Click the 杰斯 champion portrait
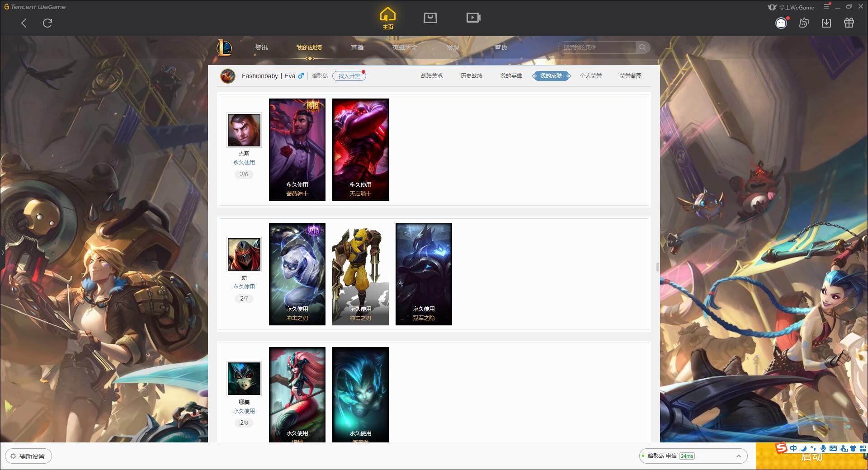The height and width of the screenshot is (470, 868). pos(244,130)
